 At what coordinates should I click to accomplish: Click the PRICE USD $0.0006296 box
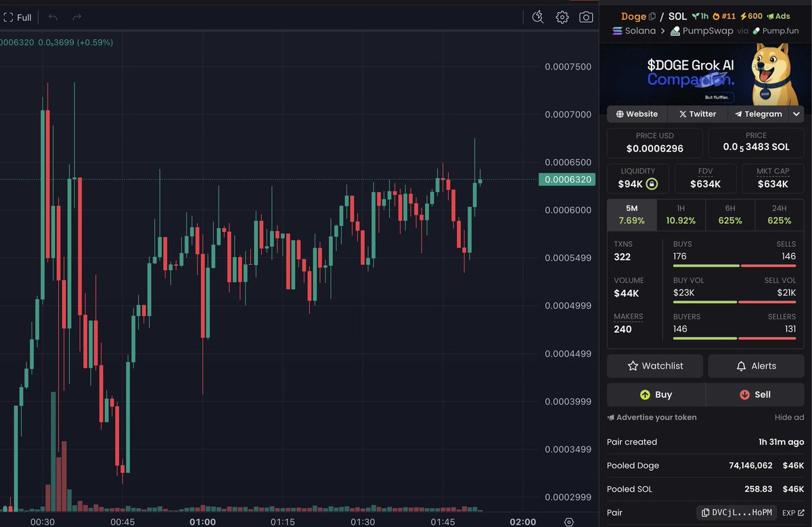pos(655,143)
